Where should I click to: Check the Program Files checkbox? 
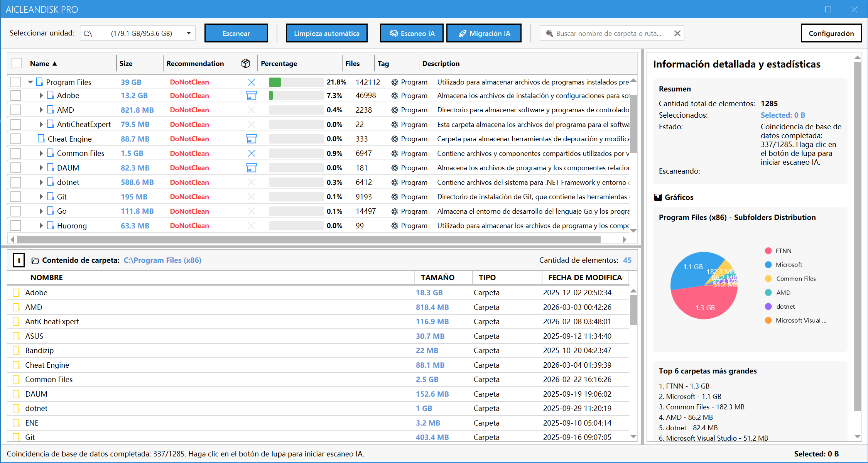point(15,82)
